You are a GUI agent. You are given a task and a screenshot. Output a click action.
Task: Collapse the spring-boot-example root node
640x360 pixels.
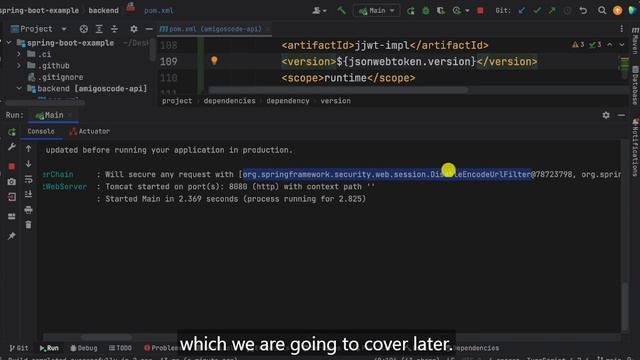[x=9, y=43]
